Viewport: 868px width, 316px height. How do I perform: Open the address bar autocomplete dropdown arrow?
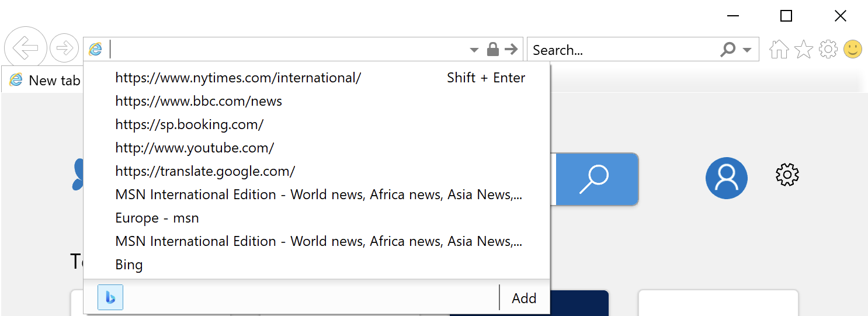pos(474,50)
